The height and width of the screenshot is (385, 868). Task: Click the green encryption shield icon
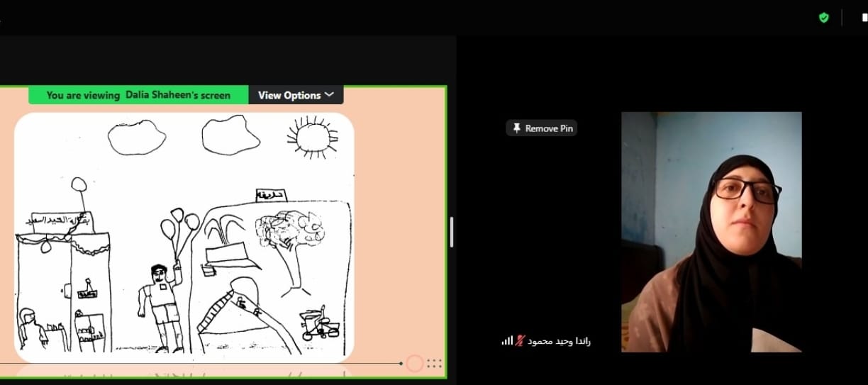click(x=823, y=18)
